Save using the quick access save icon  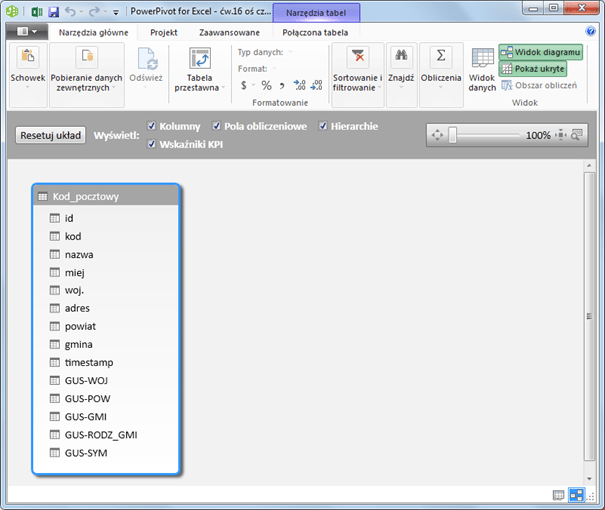point(53,12)
